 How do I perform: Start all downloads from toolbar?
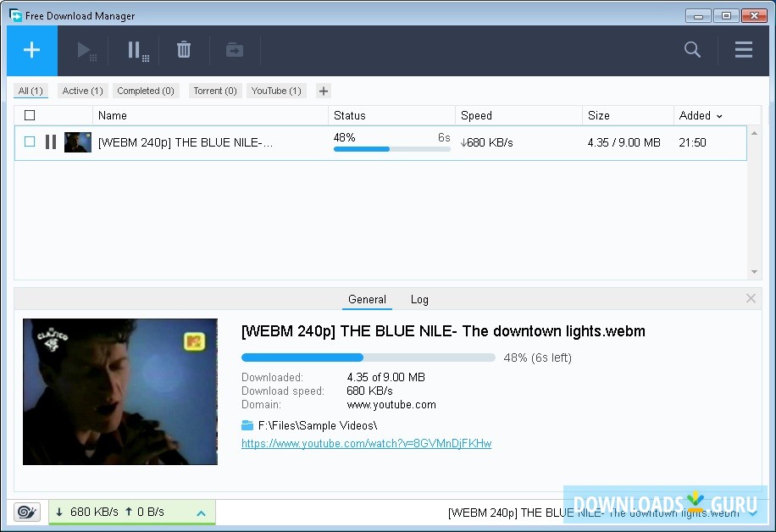[x=86, y=51]
